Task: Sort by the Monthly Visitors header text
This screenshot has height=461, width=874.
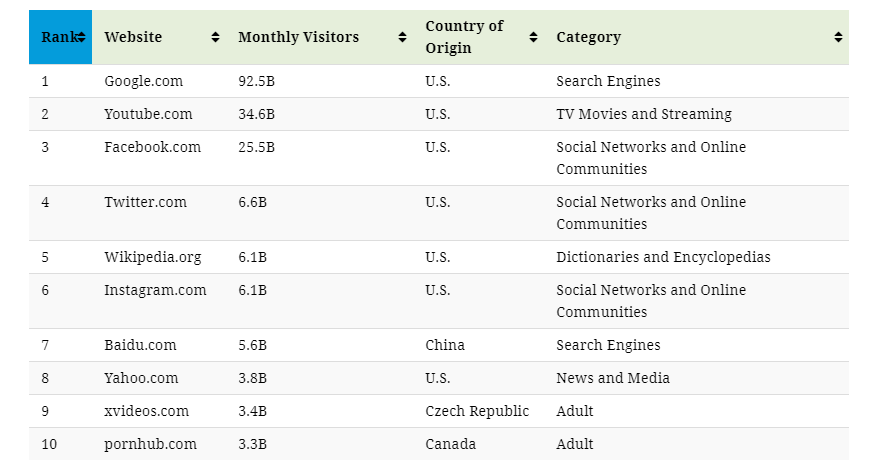Action: (x=298, y=37)
